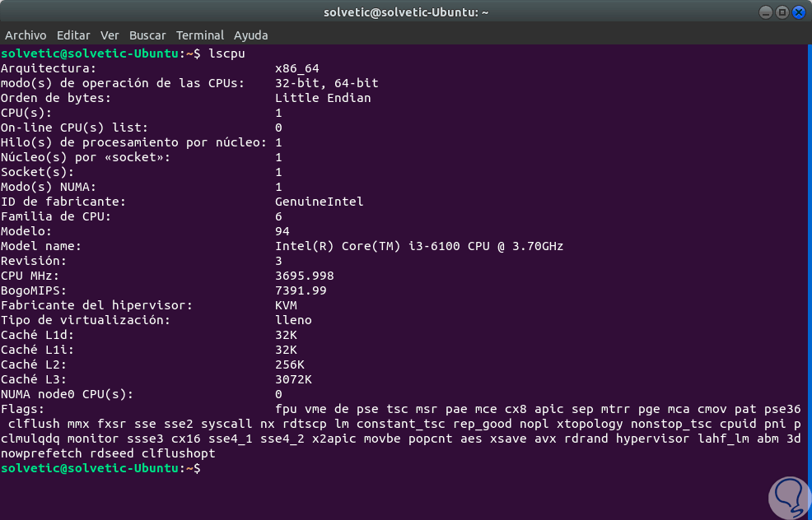
Task: Click the 3072K L3 cache value
Action: [293, 379]
